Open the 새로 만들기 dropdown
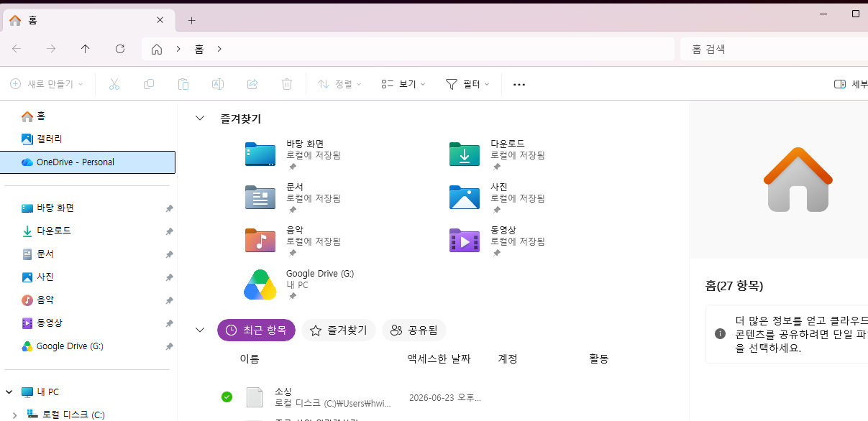Viewport: 868px width, 421px height. [47, 84]
